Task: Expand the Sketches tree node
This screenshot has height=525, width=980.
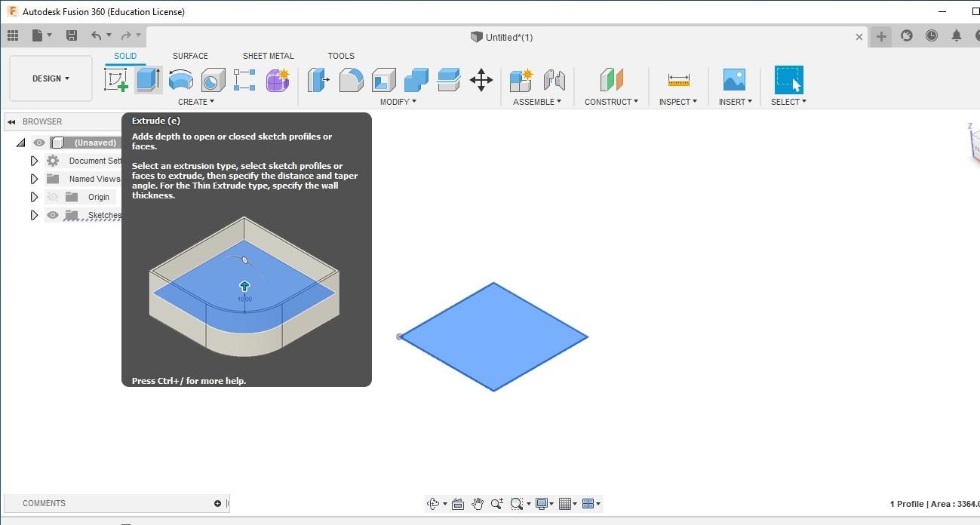Action: 34,215
